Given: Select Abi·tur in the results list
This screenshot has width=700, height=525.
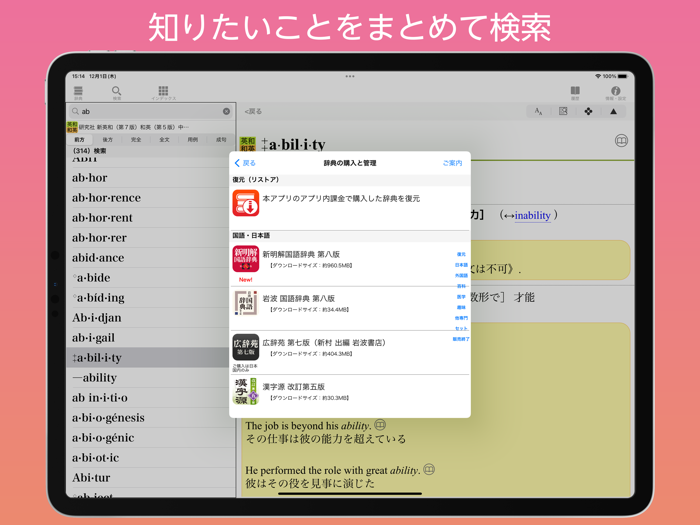Looking at the screenshot, I should click(x=151, y=478).
